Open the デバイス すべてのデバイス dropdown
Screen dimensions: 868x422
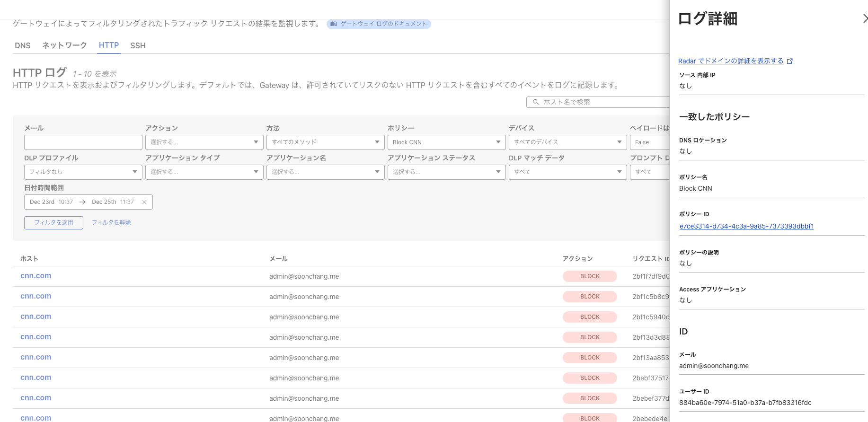click(568, 142)
